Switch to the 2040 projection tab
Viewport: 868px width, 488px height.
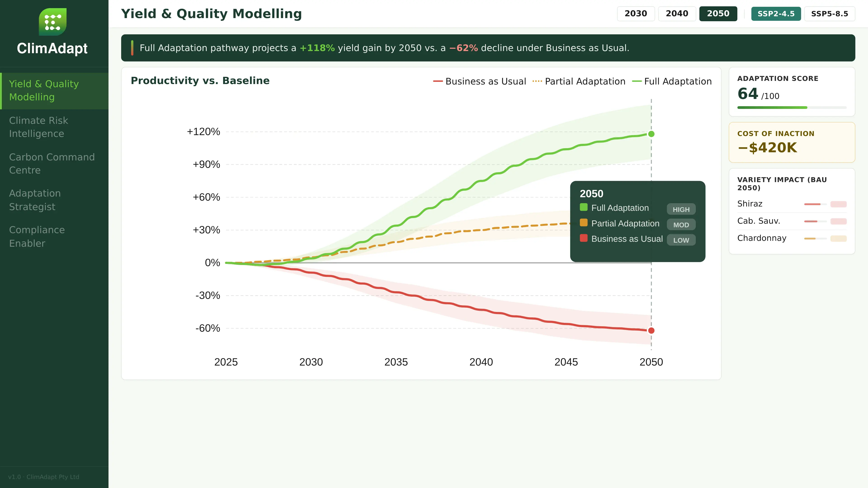677,14
